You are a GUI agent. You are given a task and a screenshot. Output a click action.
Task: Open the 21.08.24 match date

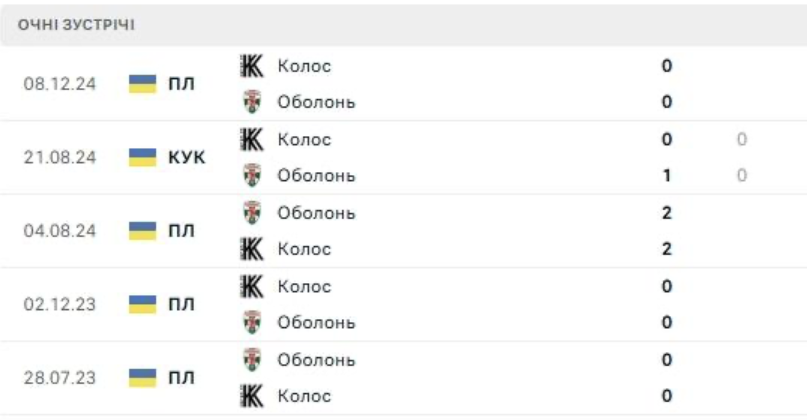click(x=60, y=157)
